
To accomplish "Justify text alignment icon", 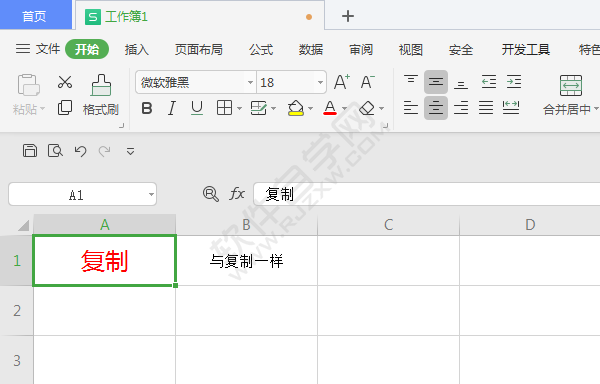I will coord(486,108).
